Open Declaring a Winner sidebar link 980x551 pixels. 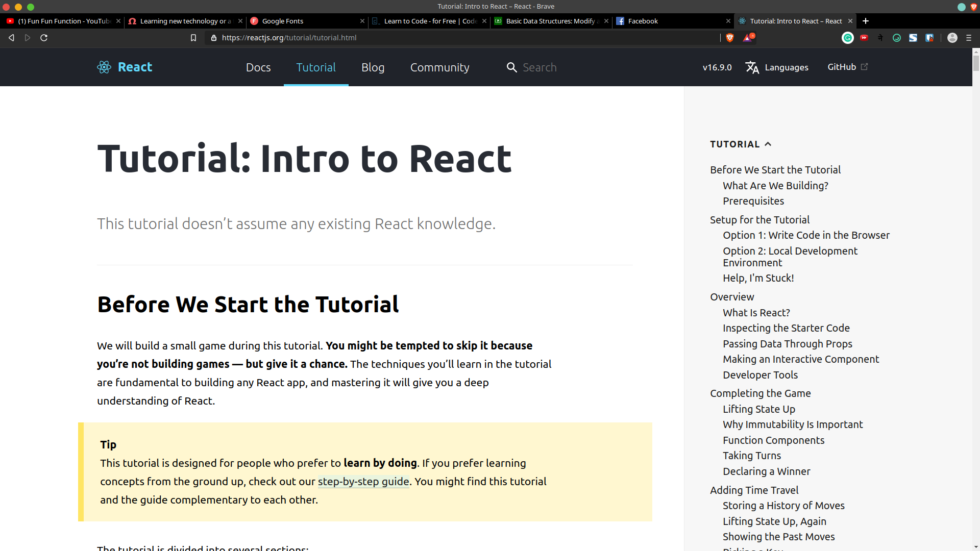(767, 471)
